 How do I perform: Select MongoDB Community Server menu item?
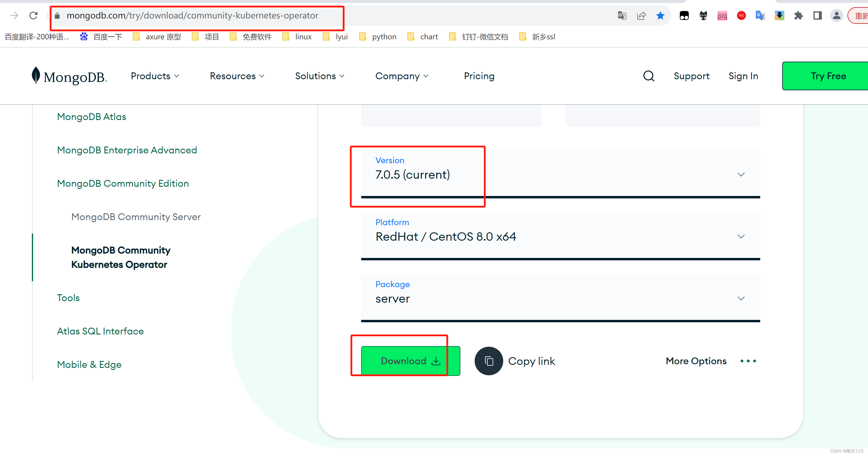[x=135, y=217]
